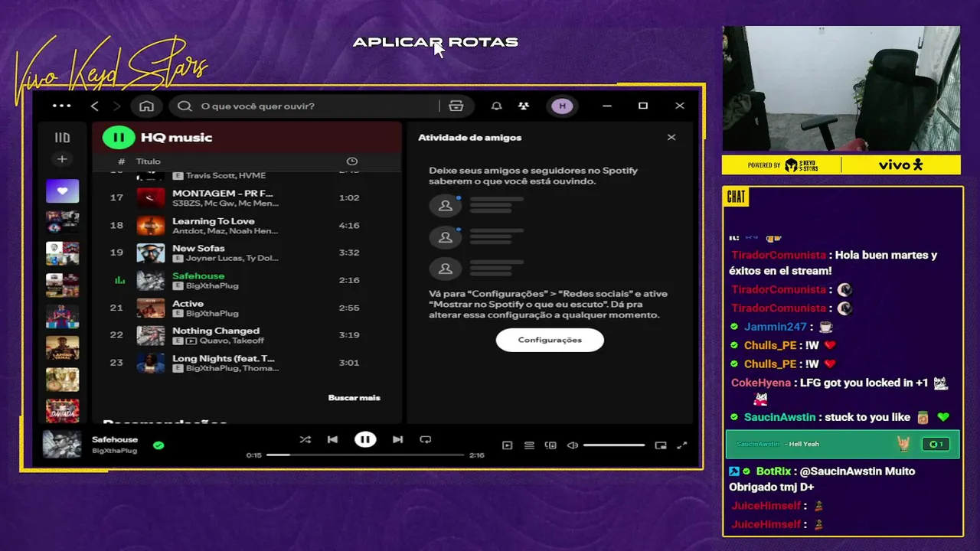The image size is (980, 551).
Task: Click the equalizer playing icon beside Safehouse
Action: tap(119, 280)
